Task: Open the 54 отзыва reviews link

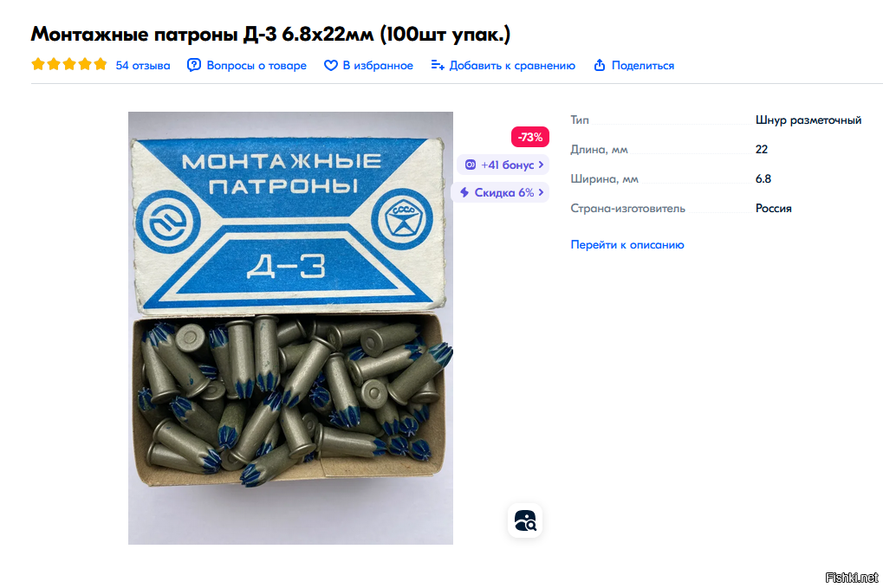Action: pyautogui.click(x=142, y=65)
